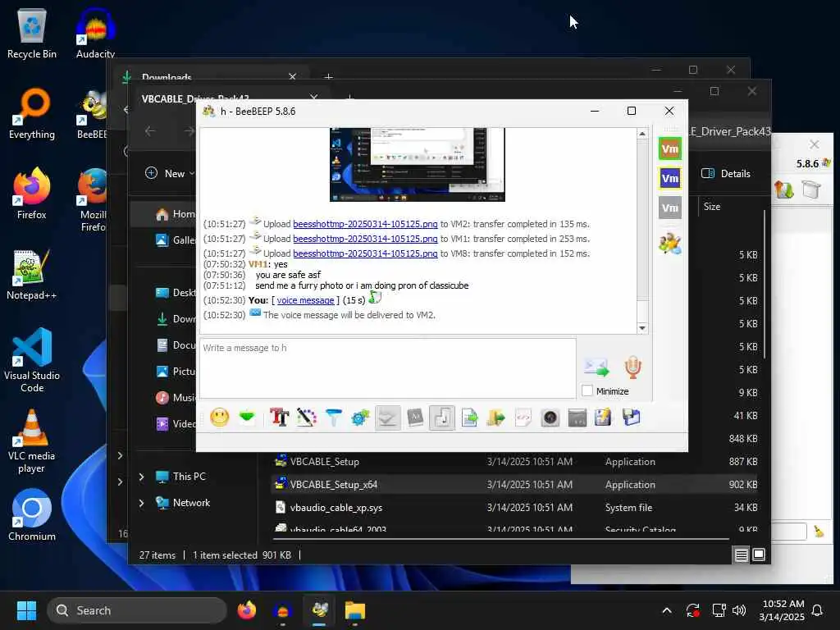
Task: Go back in VBCABLE Explorer window
Action: click(x=150, y=130)
